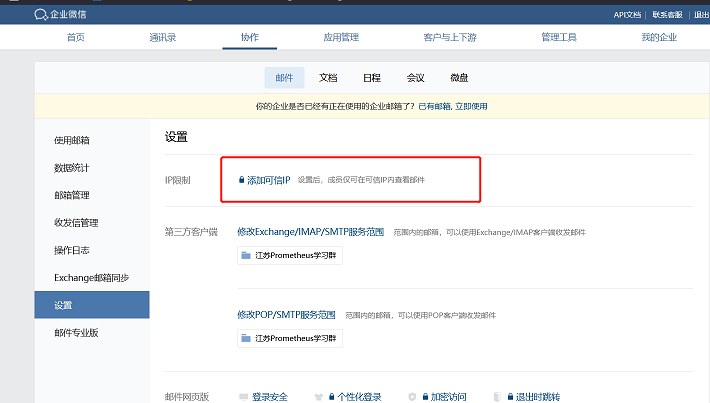Viewport: 710px width, 403px height.
Task: Click folder icon under Exchange/IMAP/SMTP scope
Action: 246,256
